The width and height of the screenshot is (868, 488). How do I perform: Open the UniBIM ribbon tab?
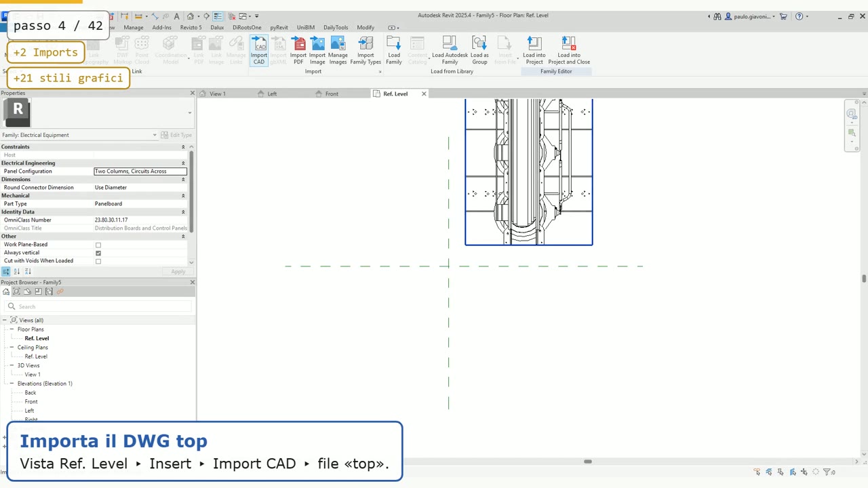pos(306,28)
